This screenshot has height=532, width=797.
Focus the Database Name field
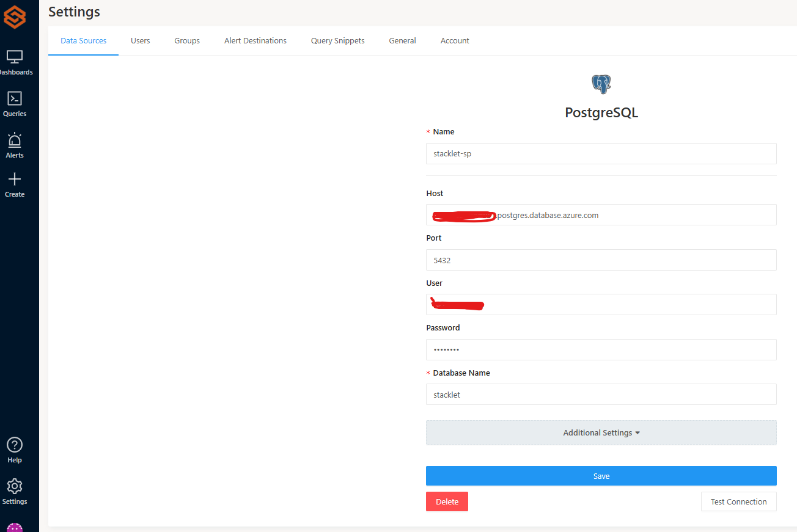[601, 394]
